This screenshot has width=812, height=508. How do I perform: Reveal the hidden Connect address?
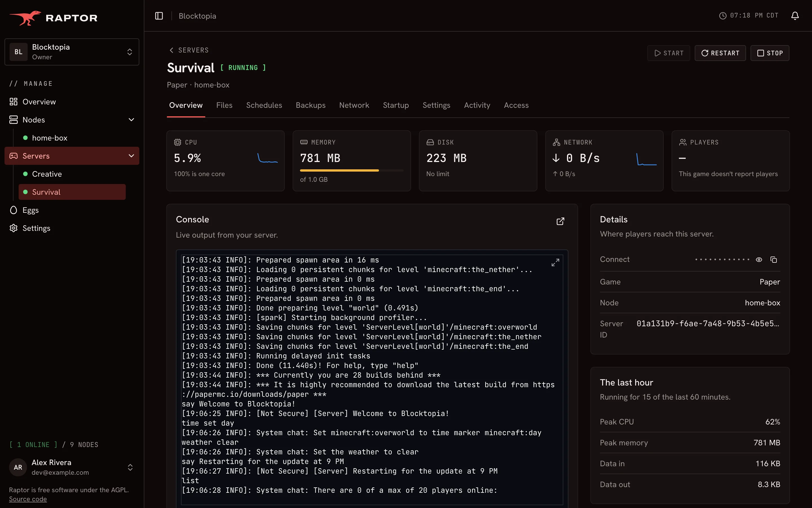(759, 259)
